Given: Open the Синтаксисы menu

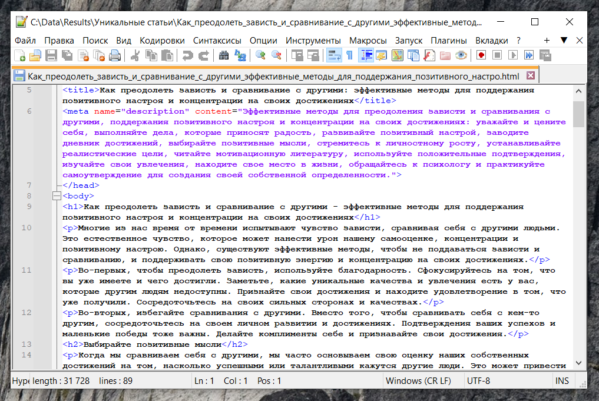Looking at the screenshot, I should click(x=217, y=40).
